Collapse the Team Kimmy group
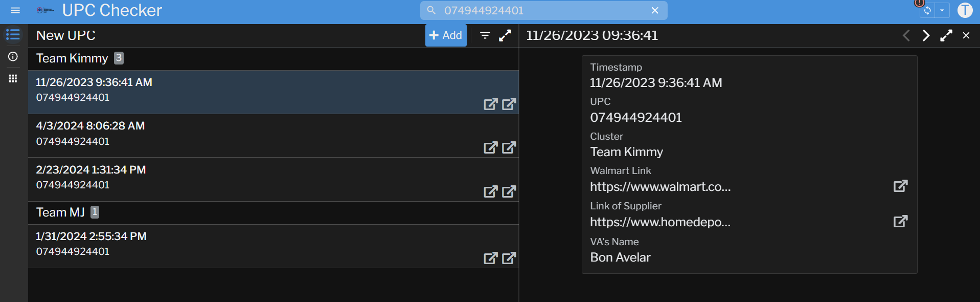The width and height of the screenshot is (980, 302). (x=72, y=58)
